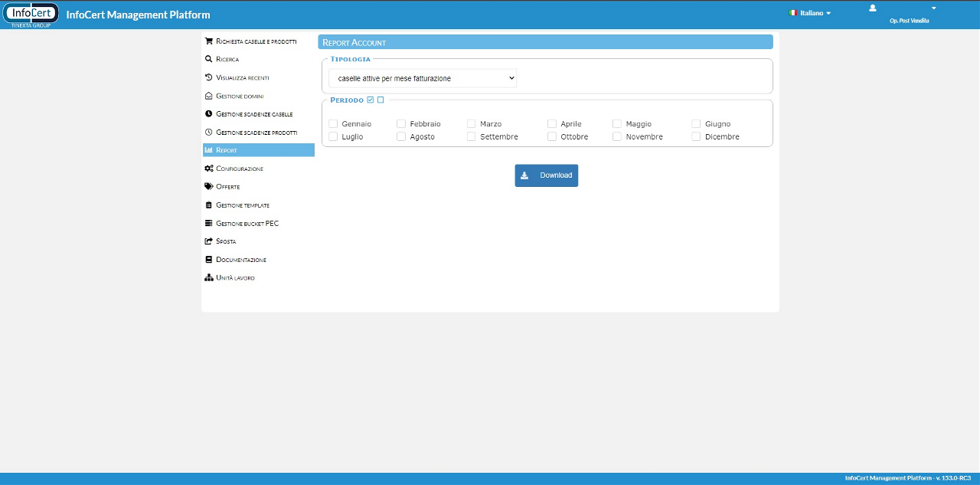This screenshot has width=980, height=485.
Task: Open the Report menu item
Action: click(258, 150)
